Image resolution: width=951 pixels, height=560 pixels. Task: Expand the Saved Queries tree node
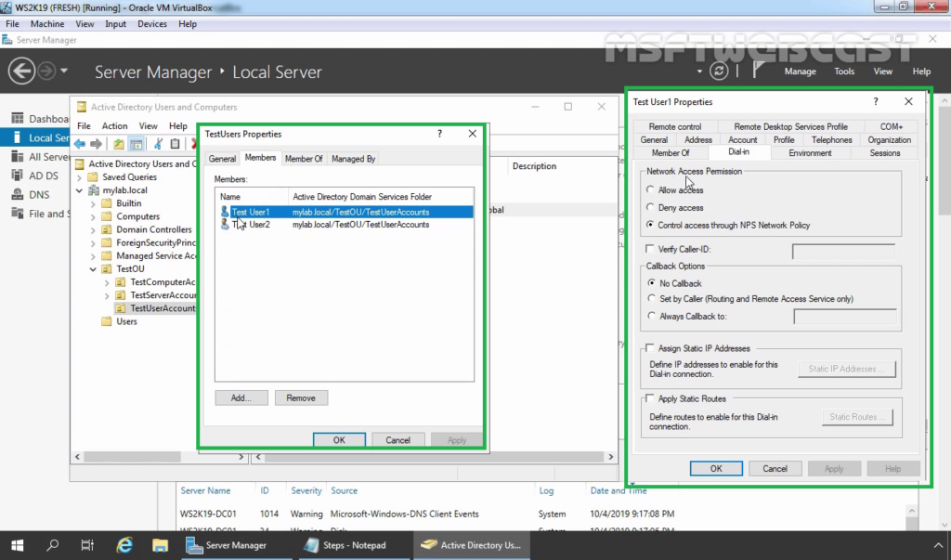tap(80, 177)
